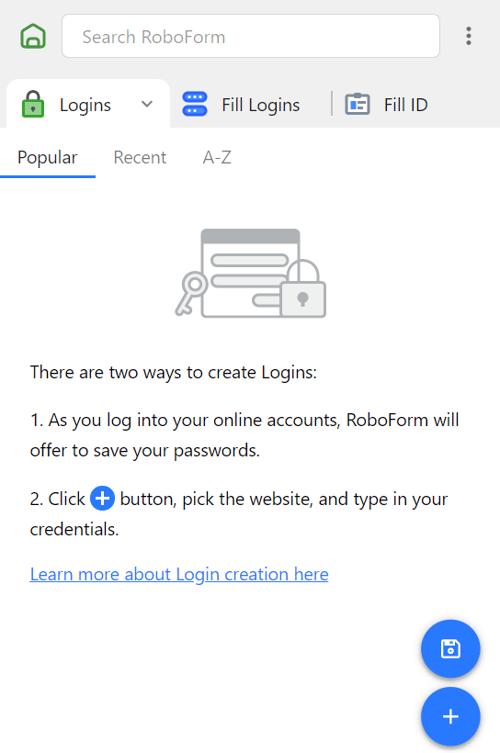Select the Fill Logins toolbar button
This screenshot has height=753, width=500.
(241, 104)
